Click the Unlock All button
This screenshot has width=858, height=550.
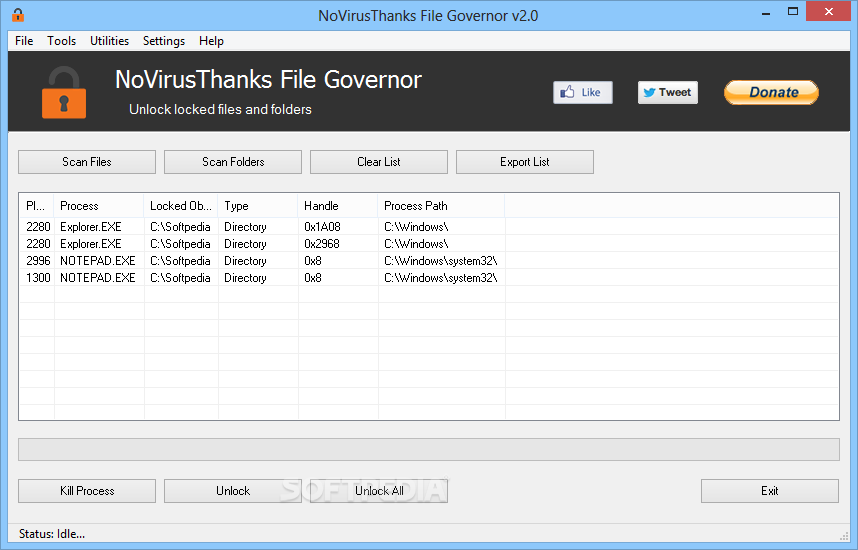pos(379,491)
